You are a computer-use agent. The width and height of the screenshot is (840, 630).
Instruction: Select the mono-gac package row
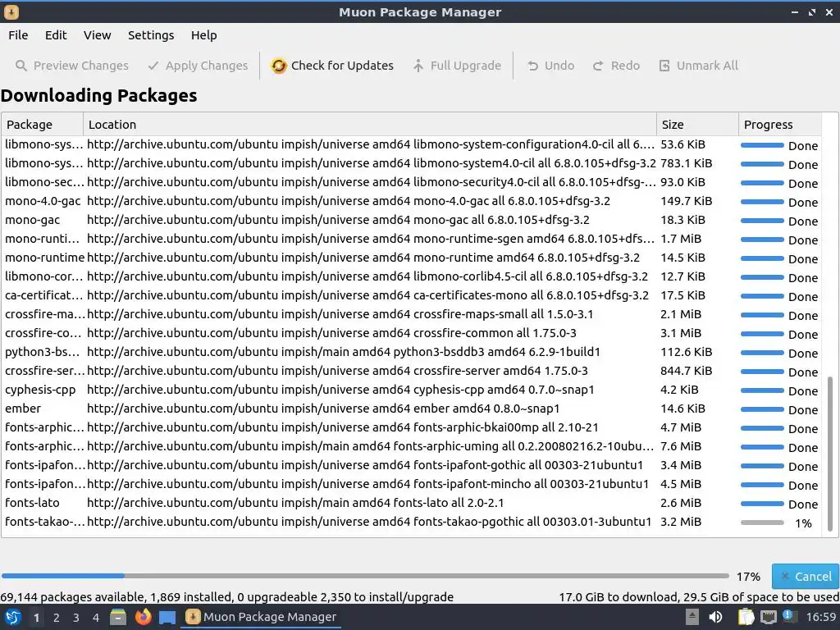pyautogui.click(x=411, y=220)
